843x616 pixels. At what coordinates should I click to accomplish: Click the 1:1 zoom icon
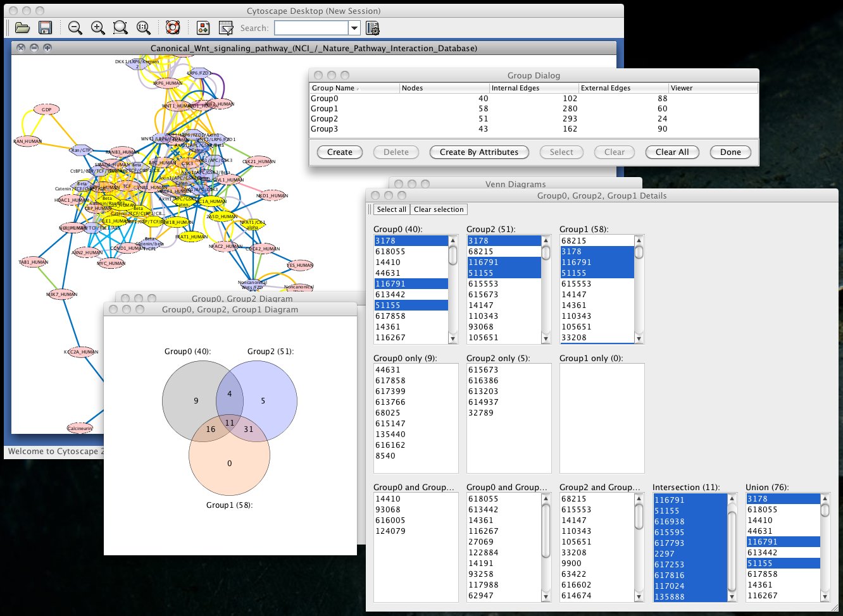point(144,28)
